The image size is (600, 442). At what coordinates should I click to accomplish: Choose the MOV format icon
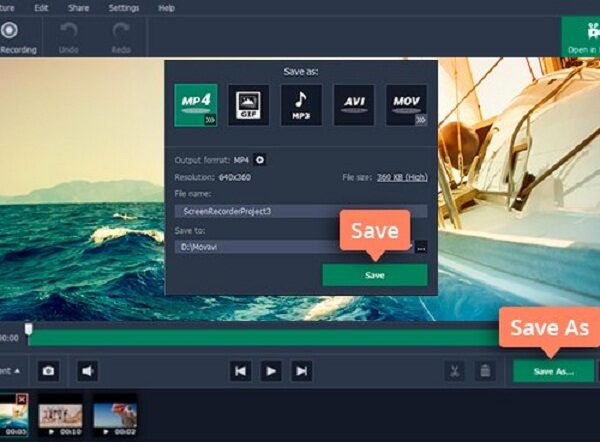[x=406, y=104]
